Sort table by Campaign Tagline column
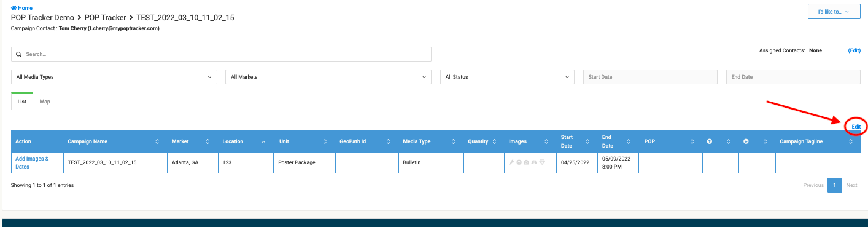 click(x=818, y=141)
